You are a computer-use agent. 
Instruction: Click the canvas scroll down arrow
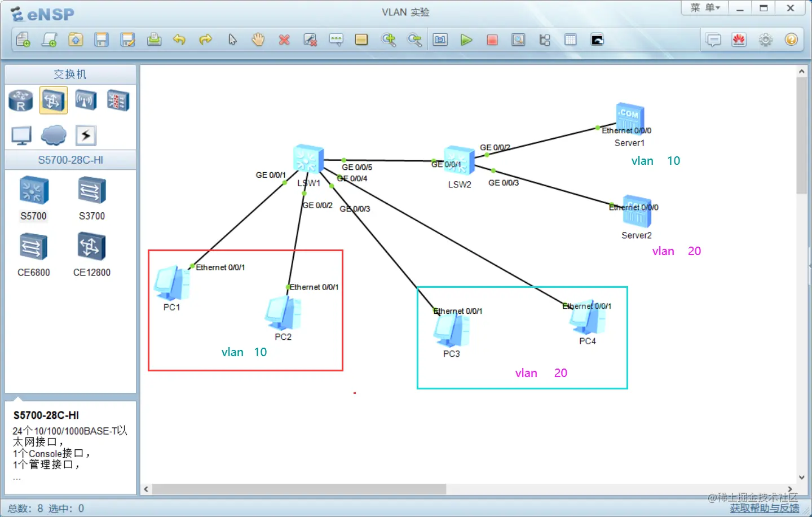[802, 477]
